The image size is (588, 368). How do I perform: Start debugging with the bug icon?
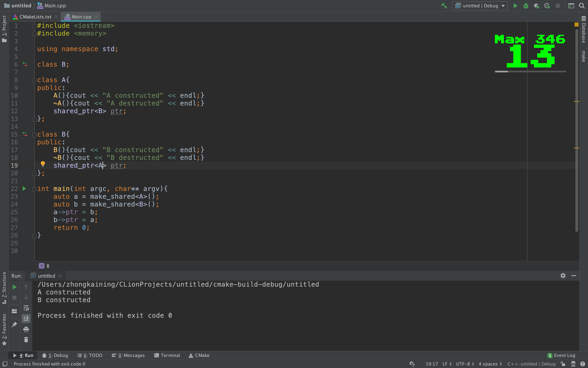(526, 6)
